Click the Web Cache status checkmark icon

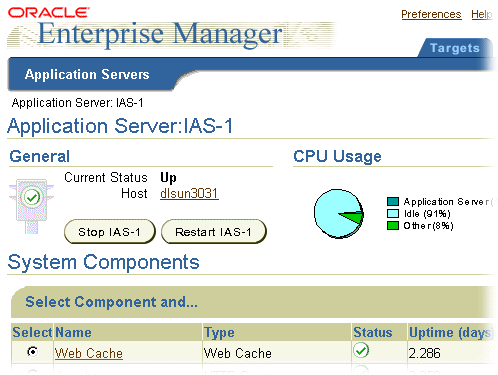[x=361, y=350]
